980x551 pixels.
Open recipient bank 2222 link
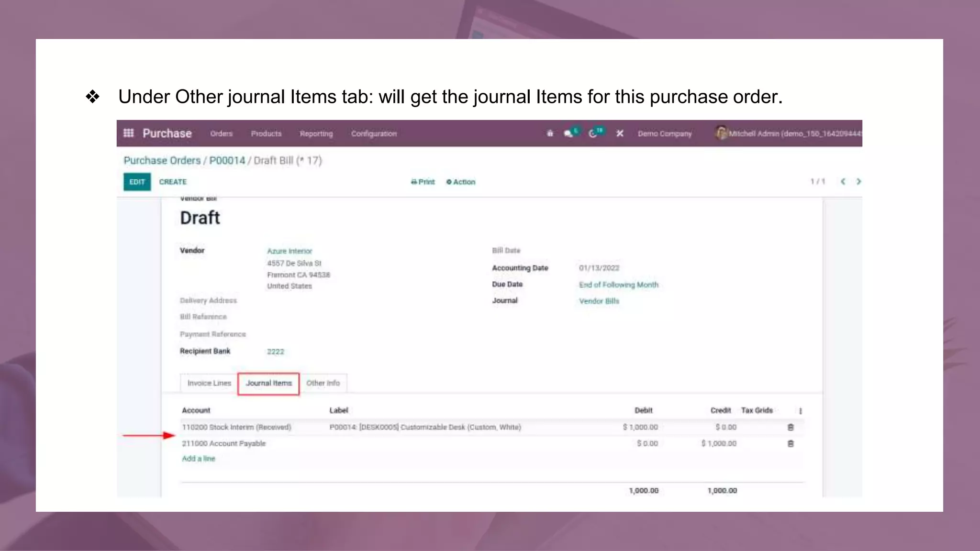pos(275,352)
